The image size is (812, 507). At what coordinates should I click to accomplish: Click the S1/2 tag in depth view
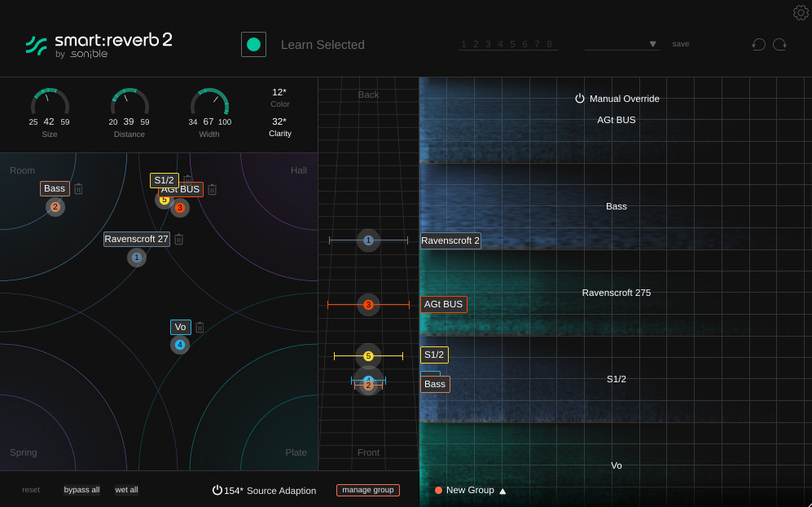(x=434, y=355)
